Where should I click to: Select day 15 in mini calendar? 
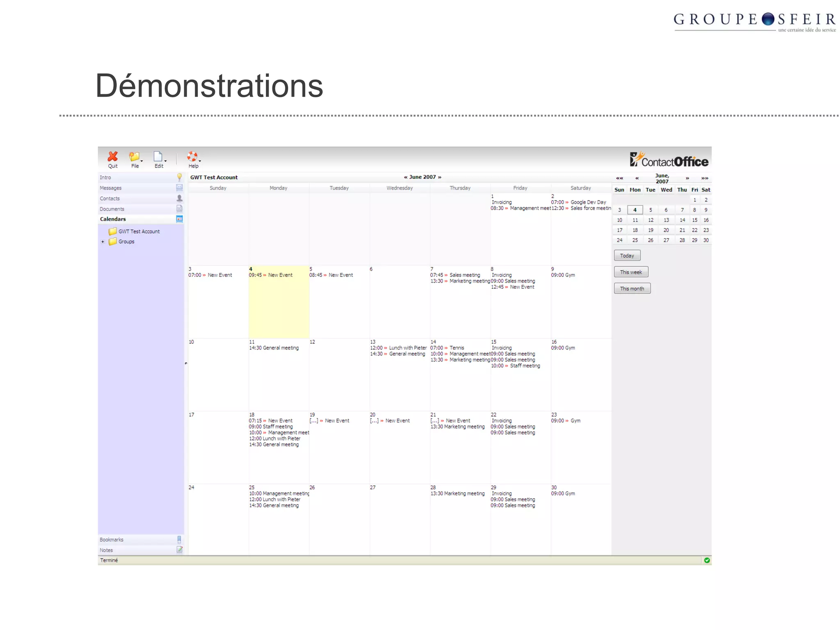694,220
